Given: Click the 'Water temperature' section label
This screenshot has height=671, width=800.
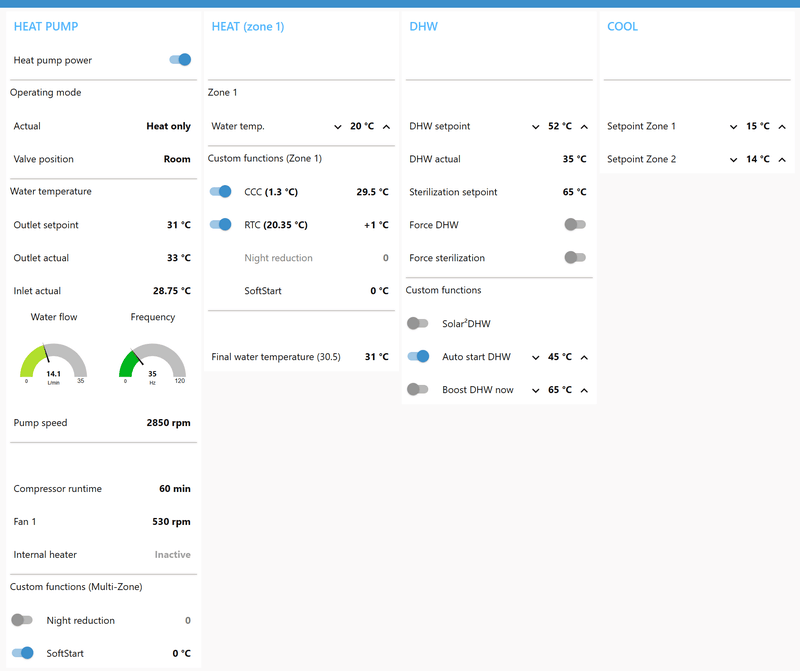Looking at the screenshot, I should (51, 191).
